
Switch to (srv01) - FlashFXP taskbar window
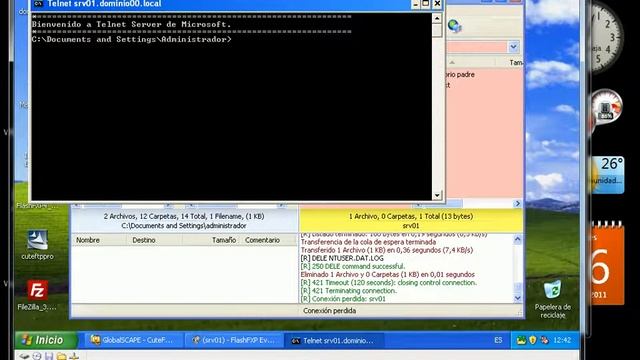click(x=234, y=340)
